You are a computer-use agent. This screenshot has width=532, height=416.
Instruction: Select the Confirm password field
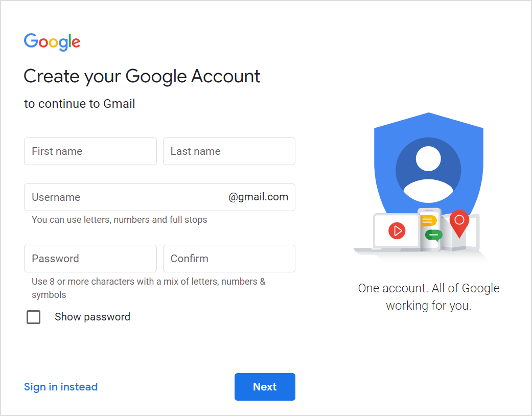pos(228,259)
